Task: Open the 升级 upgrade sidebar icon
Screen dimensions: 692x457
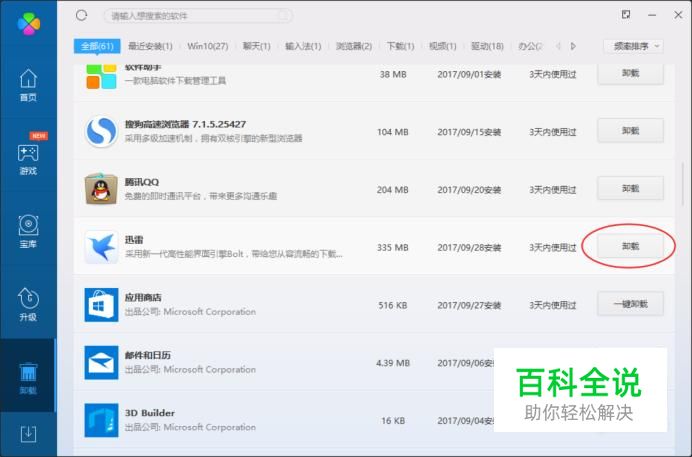Action: pyautogui.click(x=28, y=304)
